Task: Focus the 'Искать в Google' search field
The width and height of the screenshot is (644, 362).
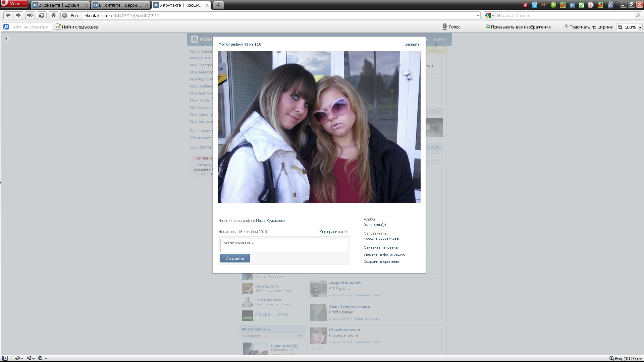Action: [565, 15]
